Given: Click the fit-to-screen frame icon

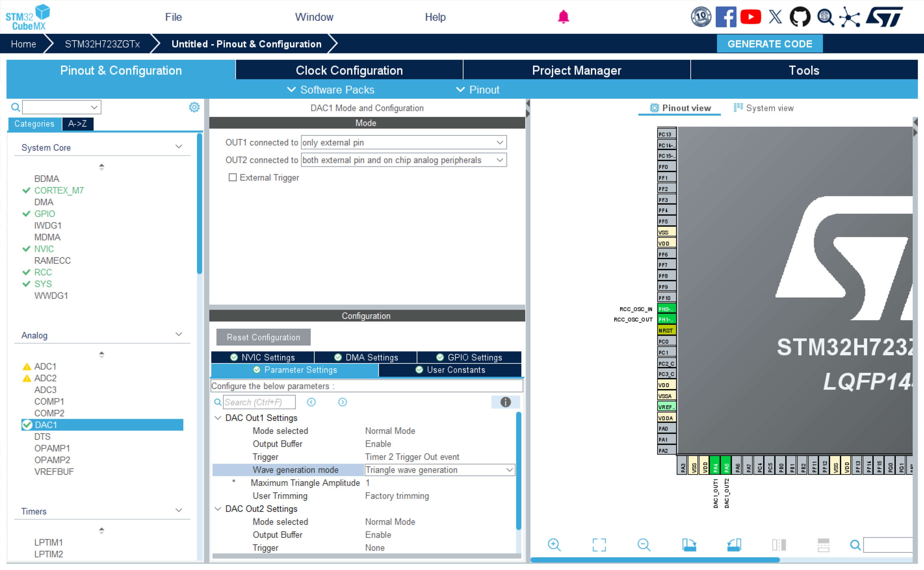Looking at the screenshot, I should (599, 545).
